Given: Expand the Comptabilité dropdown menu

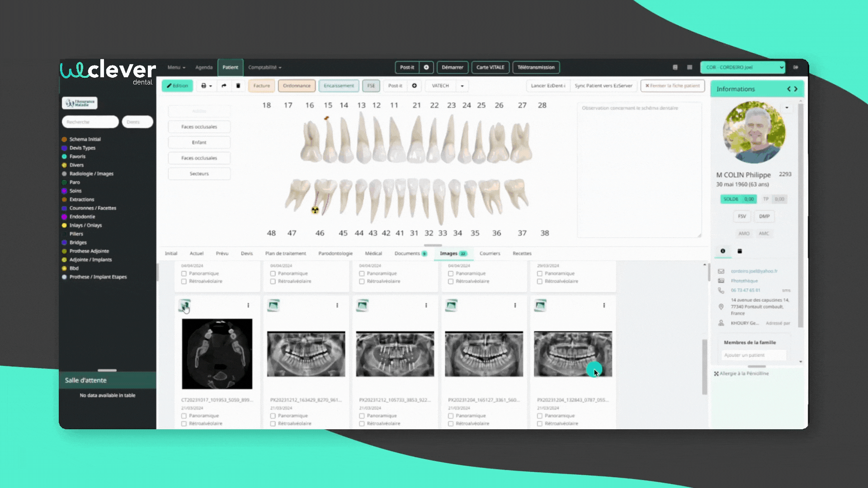Looking at the screenshot, I should coord(264,67).
